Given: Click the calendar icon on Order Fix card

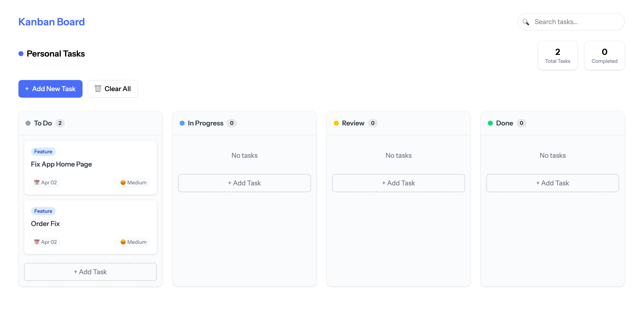Looking at the screenshot, I should 37,242.
